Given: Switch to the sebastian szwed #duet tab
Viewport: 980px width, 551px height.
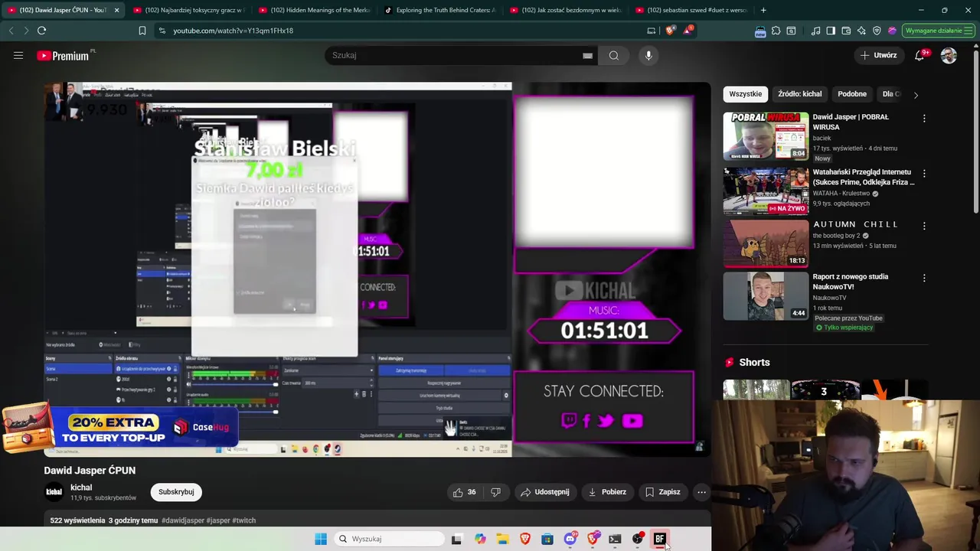Looking at the screenshot, I should point(691,10).
